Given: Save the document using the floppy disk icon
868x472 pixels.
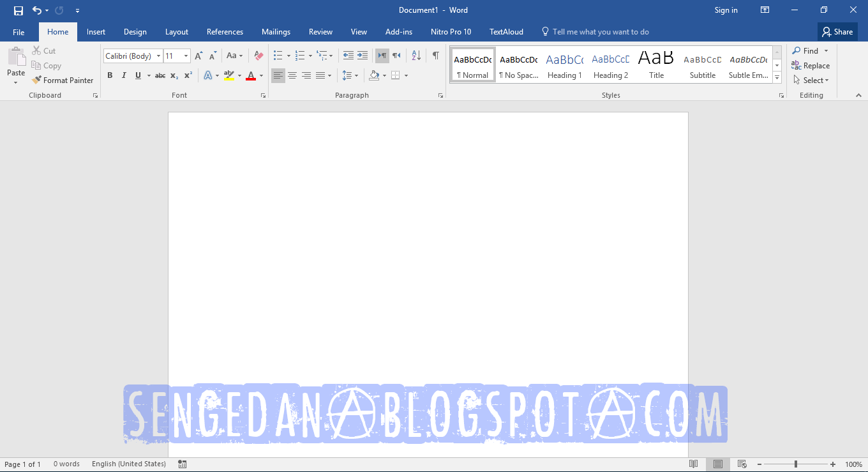Looking at the screenshot, I should click(19, 10).
